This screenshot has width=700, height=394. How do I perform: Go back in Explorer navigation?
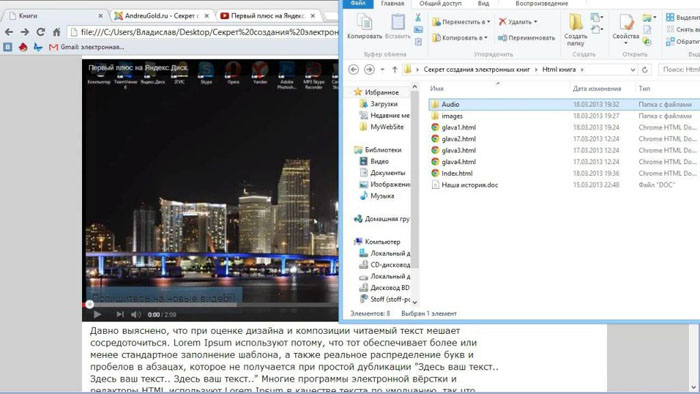point(354,70)
